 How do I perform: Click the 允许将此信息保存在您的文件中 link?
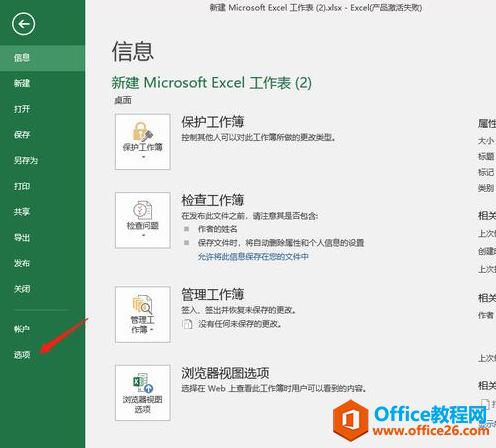[x=253, y=256]
